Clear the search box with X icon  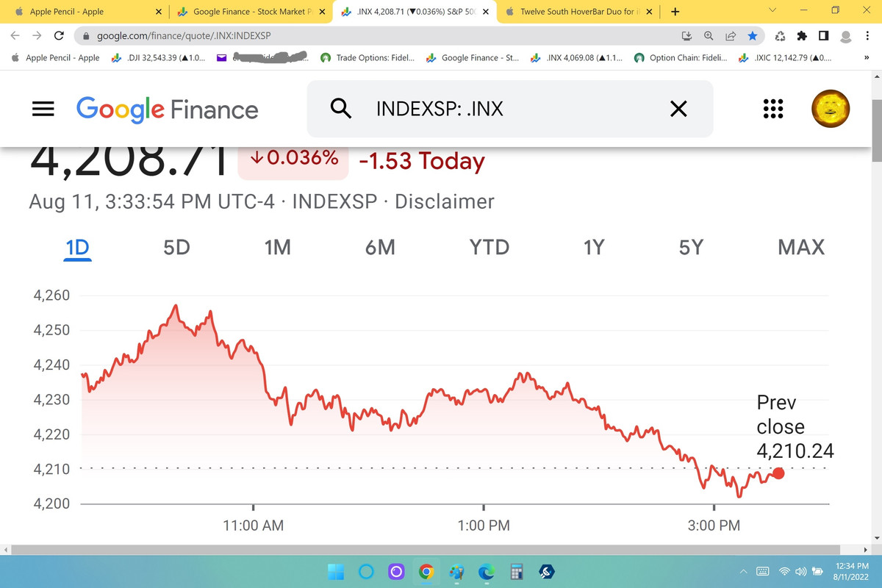point(678,110)
